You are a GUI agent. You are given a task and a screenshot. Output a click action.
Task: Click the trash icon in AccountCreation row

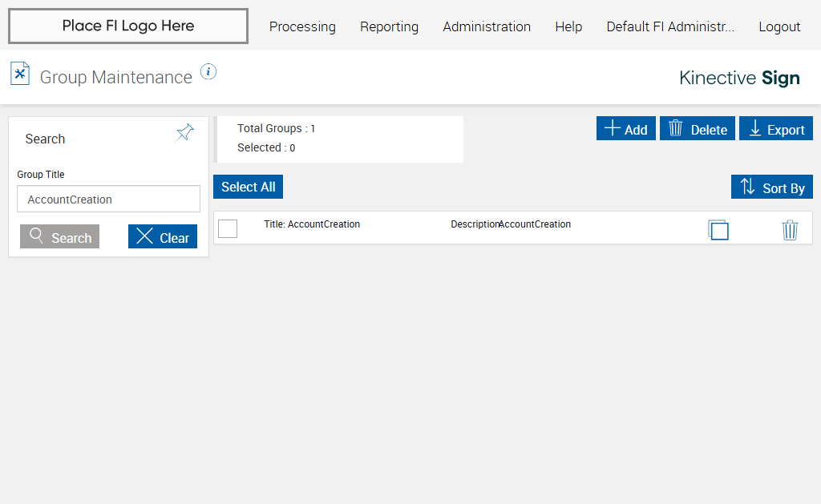(x=790, y=230)
